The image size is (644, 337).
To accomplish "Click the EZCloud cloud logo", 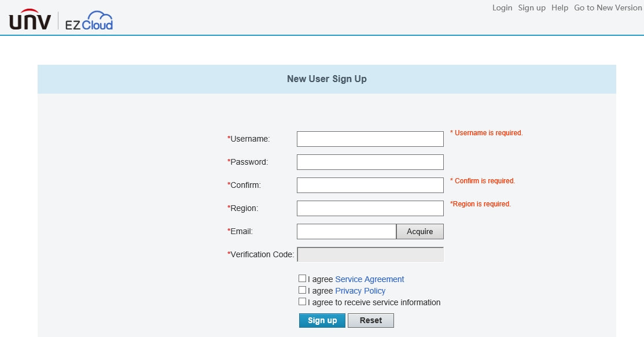I will click(89, 21).
